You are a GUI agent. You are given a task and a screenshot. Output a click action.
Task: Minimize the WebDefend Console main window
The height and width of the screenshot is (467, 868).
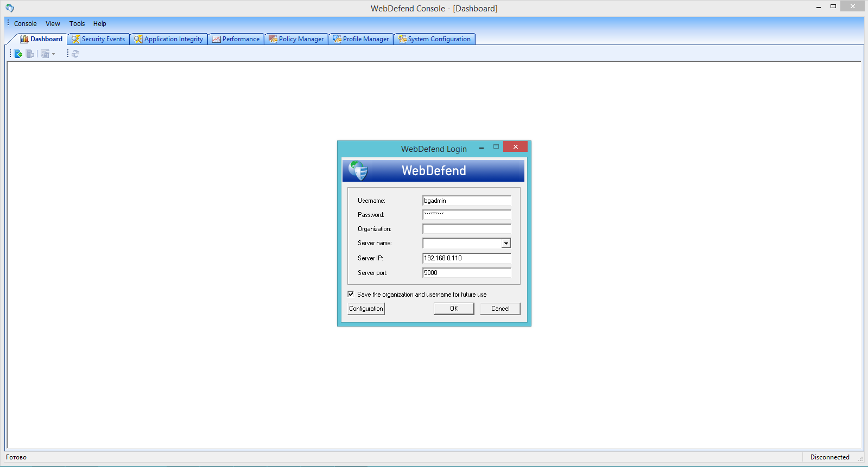coord(819,7)
